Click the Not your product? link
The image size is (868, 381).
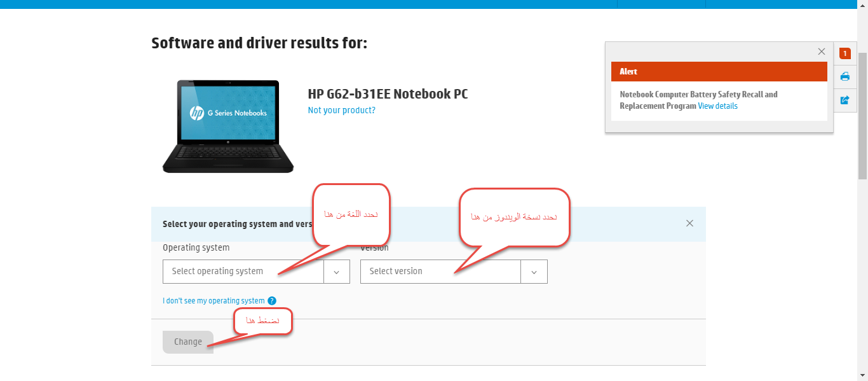tap(341, 110)
